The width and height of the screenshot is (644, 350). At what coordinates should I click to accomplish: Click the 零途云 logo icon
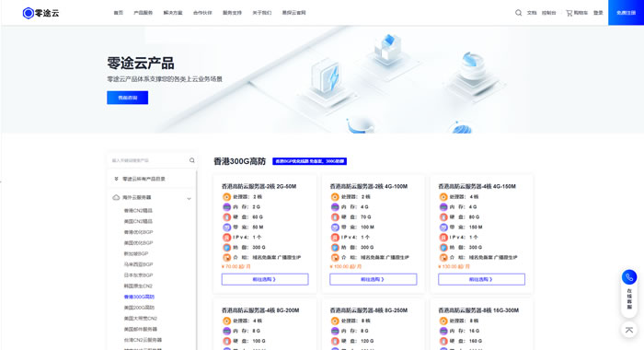[x=28, y=13]
